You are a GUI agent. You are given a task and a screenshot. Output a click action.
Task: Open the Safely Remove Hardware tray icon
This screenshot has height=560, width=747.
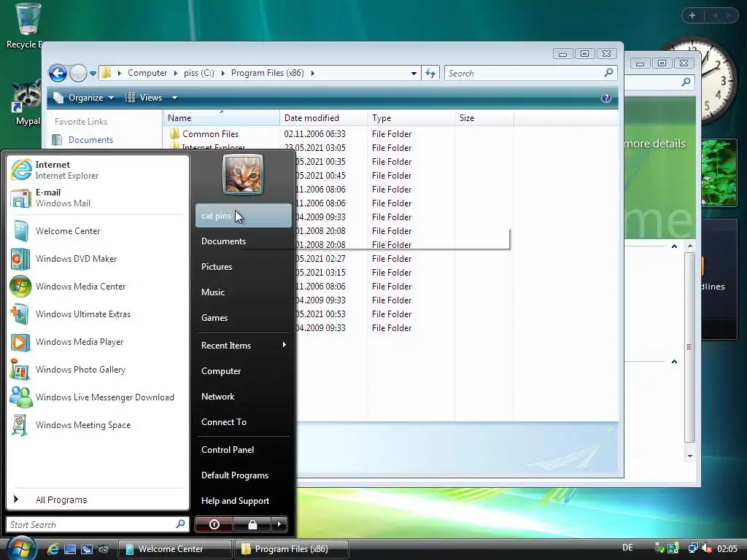659,548
